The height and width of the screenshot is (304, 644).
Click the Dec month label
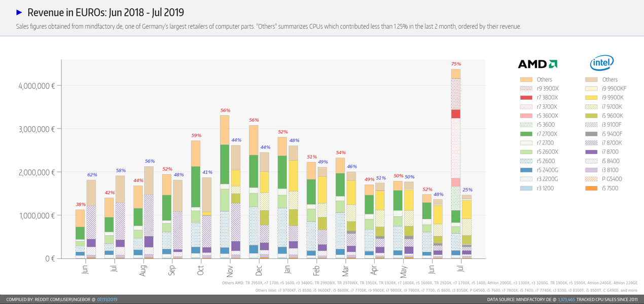click(259, 270)
